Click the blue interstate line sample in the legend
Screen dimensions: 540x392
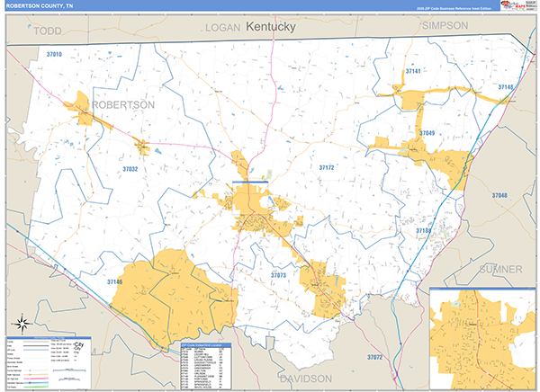click(36, 383)
